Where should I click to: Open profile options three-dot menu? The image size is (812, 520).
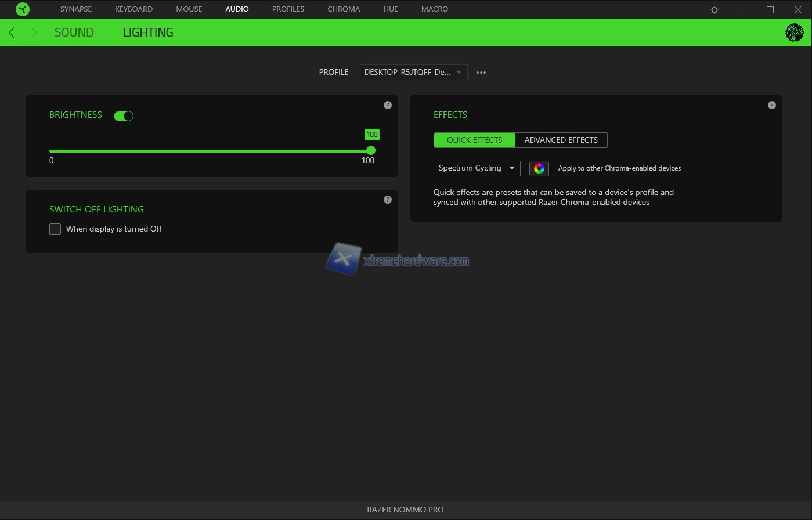481,73
